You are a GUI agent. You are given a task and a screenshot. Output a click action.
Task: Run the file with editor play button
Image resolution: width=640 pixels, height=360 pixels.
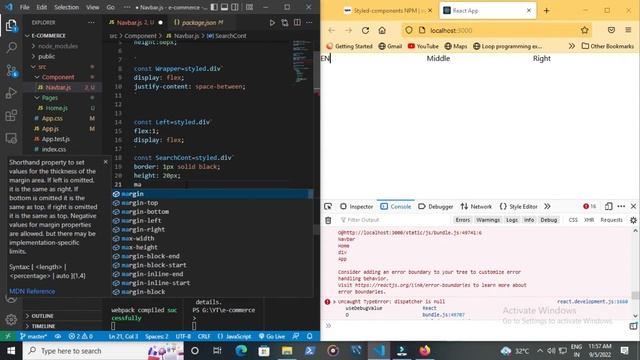272,23
